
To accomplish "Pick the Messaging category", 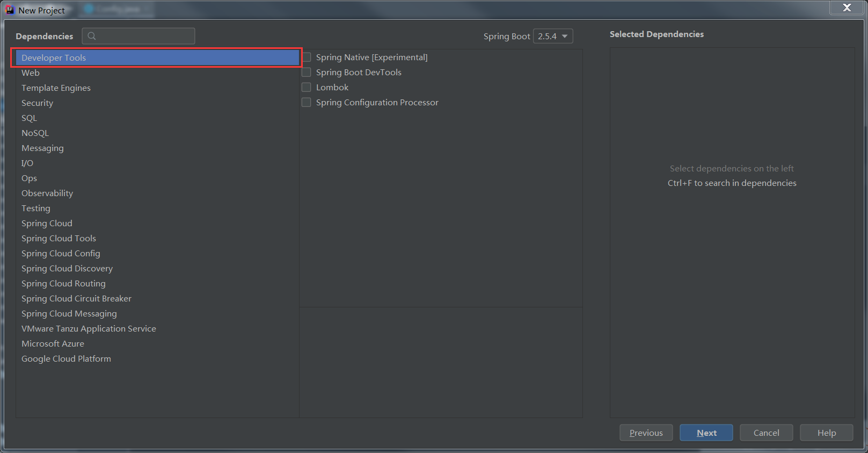I will click(x=157, y=148).
